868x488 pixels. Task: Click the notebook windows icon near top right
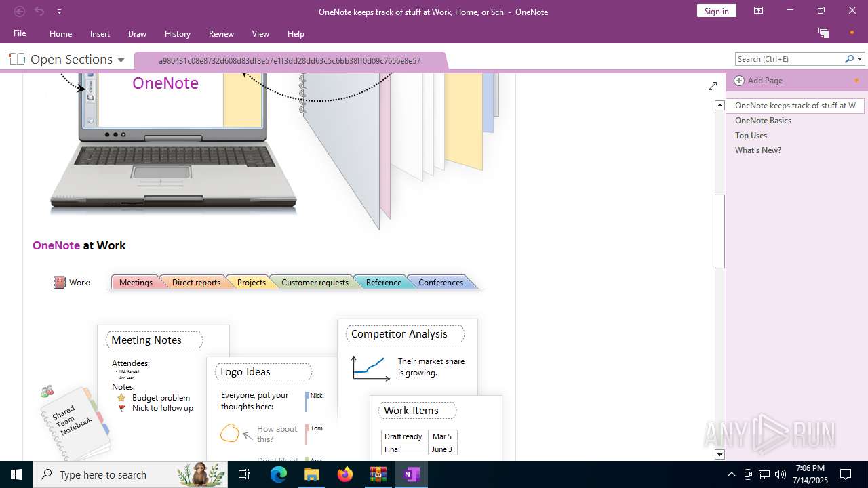[x=823, y=33]
